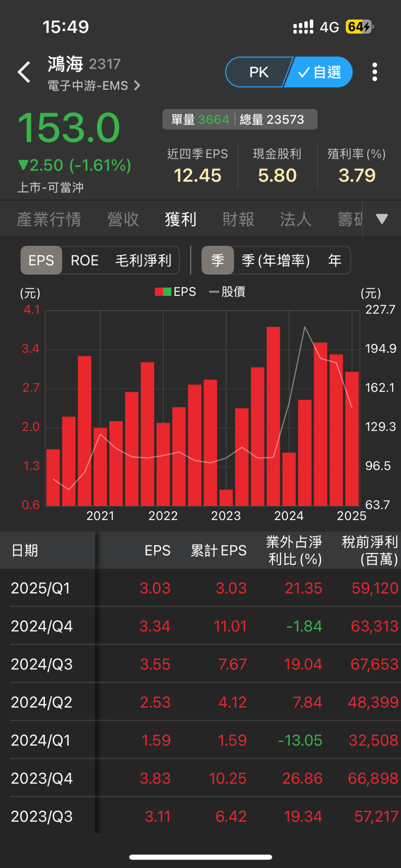Tap pre-tax profit 67,653 cell
This screenshot has height=868, width=401.
(374, 664)
